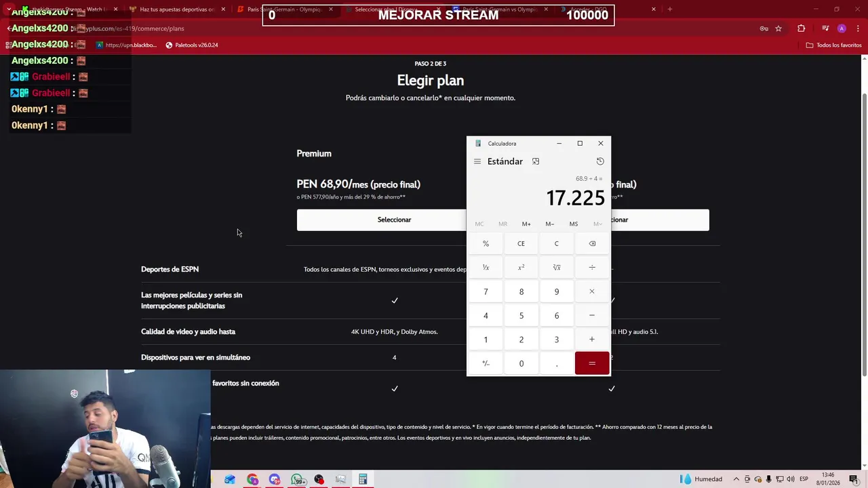
Task: Click the square root key
Action: (x=557, y=268)
